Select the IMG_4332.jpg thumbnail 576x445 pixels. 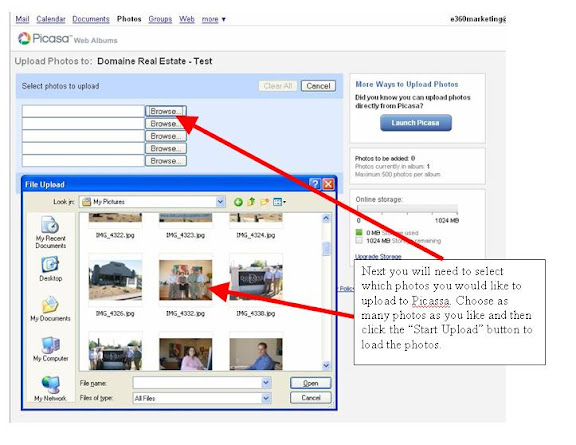tap(186, 280)
